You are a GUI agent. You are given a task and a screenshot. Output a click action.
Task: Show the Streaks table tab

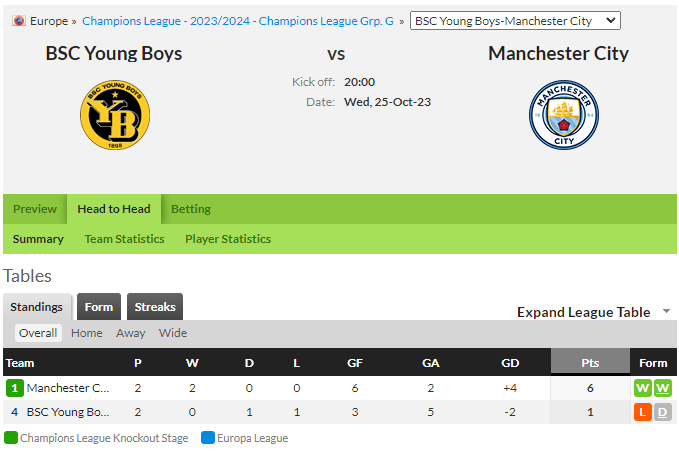pos(155,307)
